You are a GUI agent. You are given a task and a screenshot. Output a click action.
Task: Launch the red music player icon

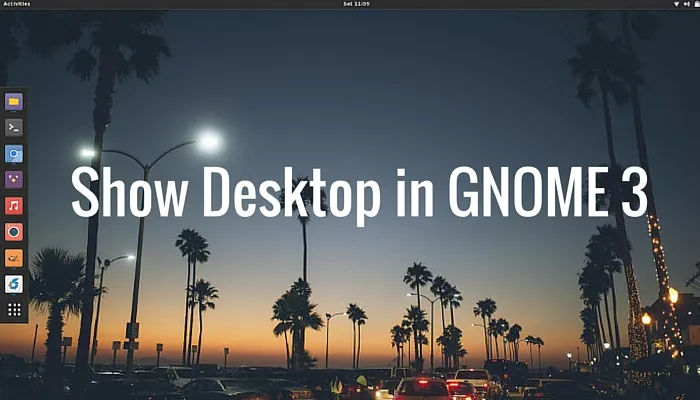coord(14,206)
